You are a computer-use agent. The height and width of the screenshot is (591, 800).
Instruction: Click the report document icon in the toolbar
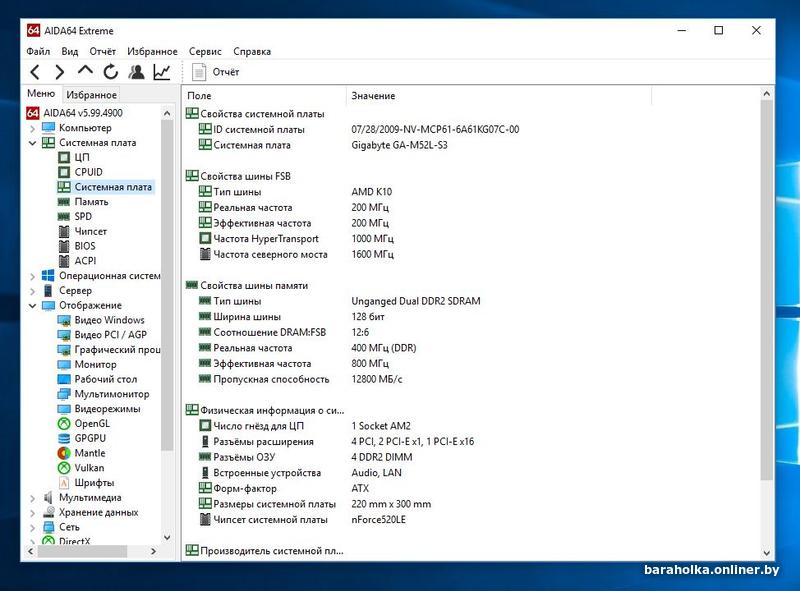click(x=198, y=72)
